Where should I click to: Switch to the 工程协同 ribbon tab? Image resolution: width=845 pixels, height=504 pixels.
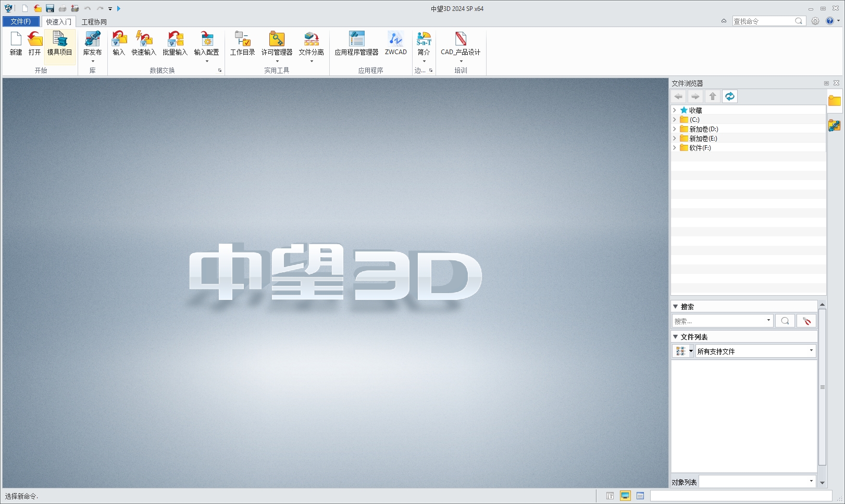click(94, 21)
